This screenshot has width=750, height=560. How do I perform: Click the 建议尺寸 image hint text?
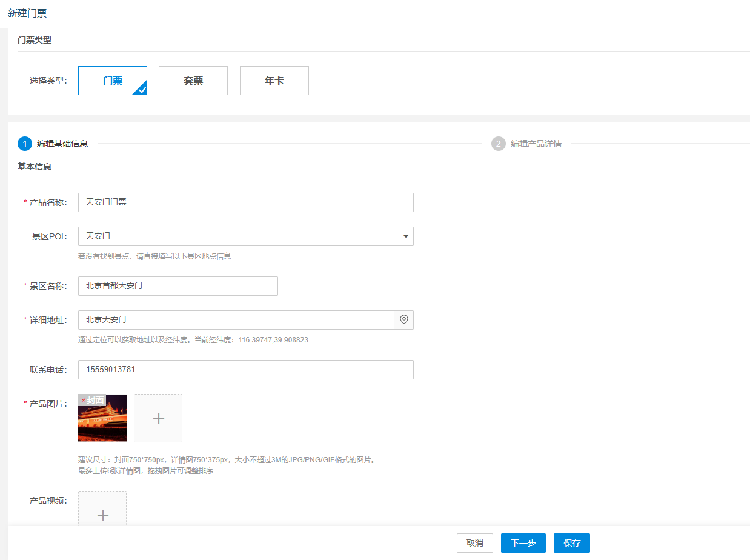[x=227, y=460]
